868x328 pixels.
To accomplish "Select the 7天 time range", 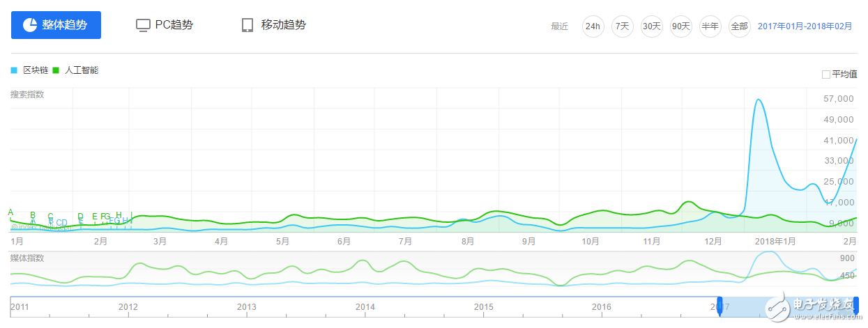I will tap(622, 26).
